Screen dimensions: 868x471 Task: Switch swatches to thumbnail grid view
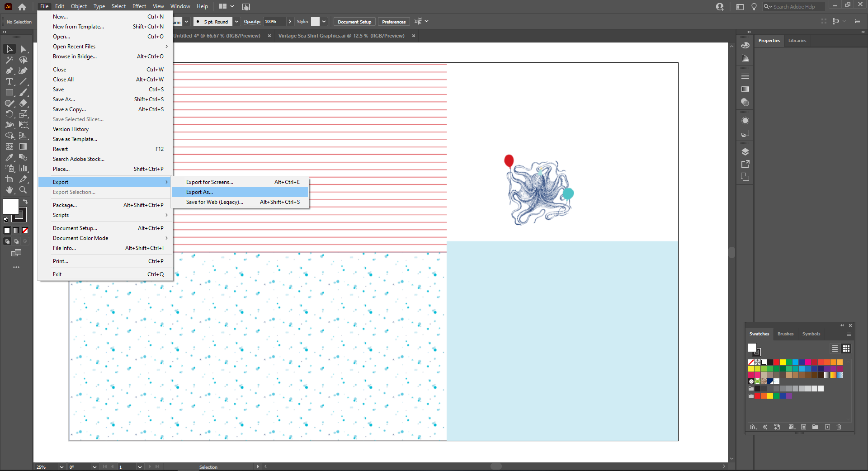pos(846,349)
